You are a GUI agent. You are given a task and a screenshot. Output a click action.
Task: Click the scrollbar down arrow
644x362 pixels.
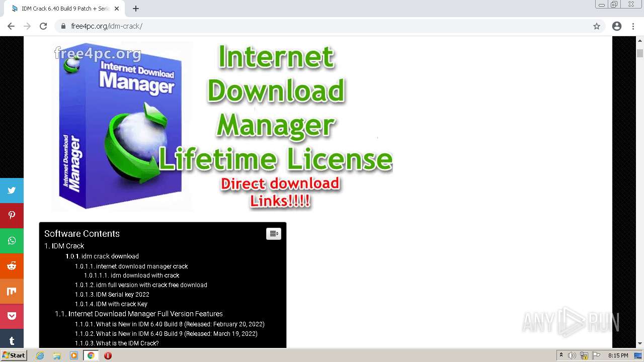click(640, 344)
